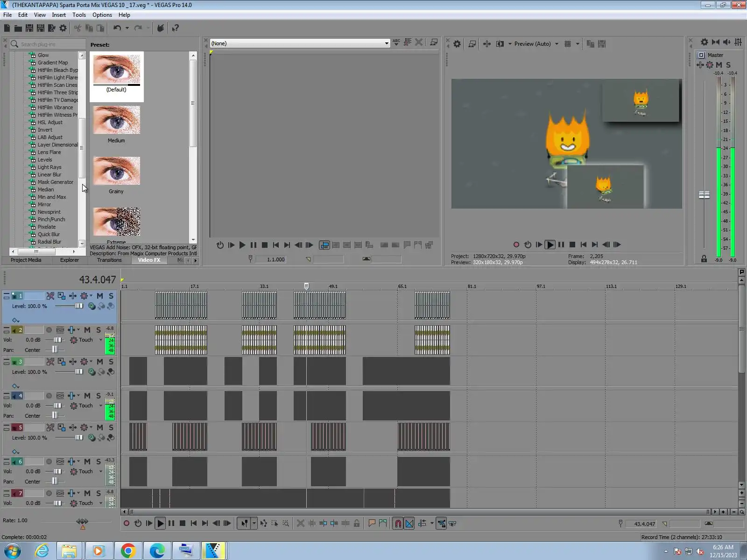Open the Tools menu

79,15
